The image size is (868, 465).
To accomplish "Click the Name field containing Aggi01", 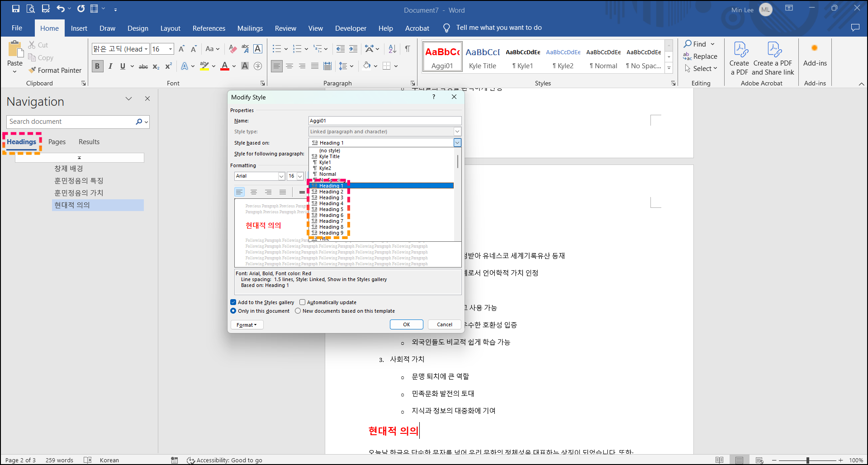I will click(385, 121).
